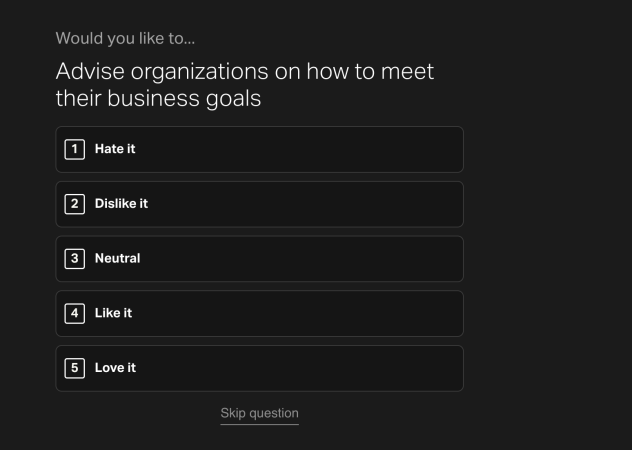Viewport: 632px width, 450px height.
Task: Click the number 5 key badge
Action: pyautogui.click(x=74, y=368)
